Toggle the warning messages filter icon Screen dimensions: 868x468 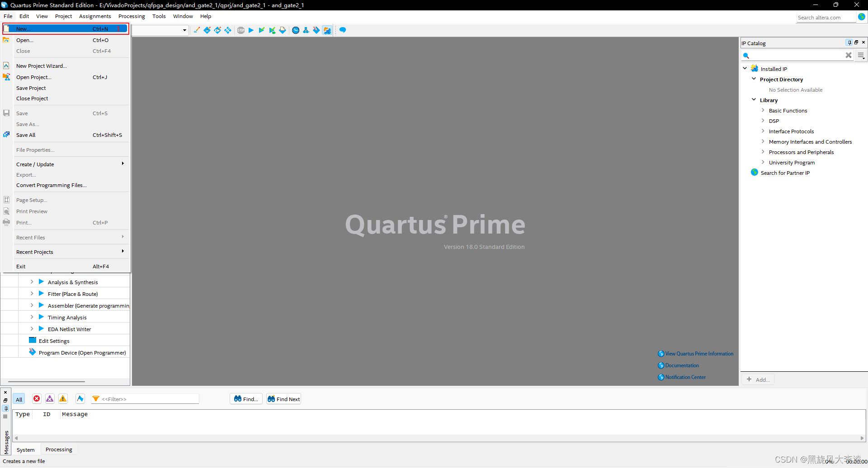63,398
